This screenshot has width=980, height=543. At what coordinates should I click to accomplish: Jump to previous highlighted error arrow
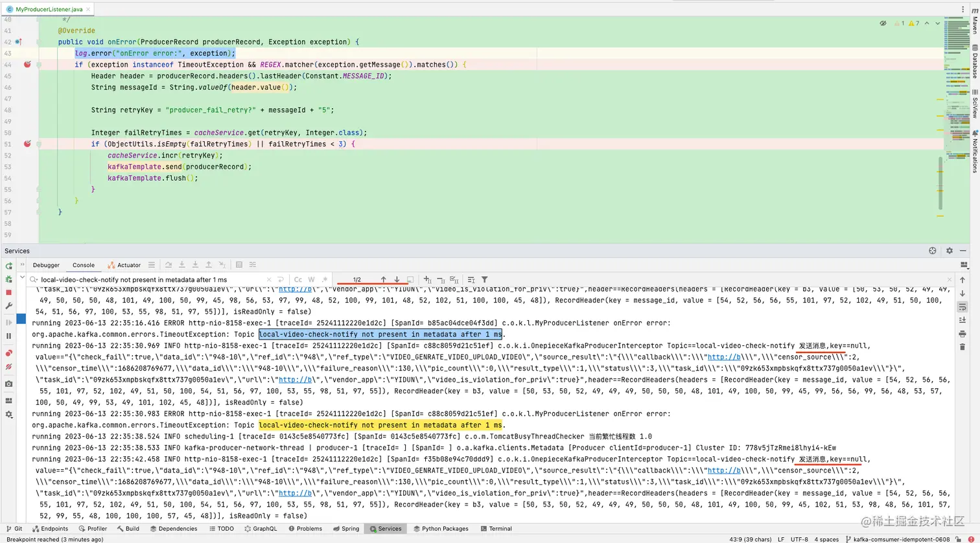[x=927, y=23]
